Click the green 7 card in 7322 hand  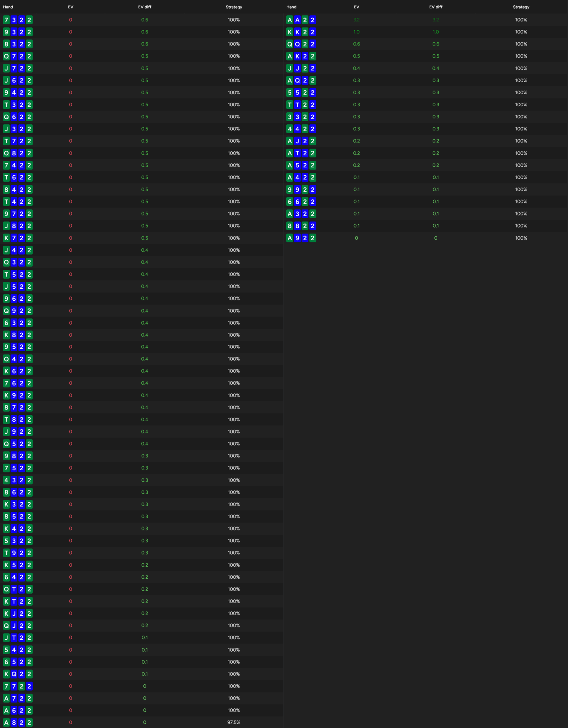6,20
